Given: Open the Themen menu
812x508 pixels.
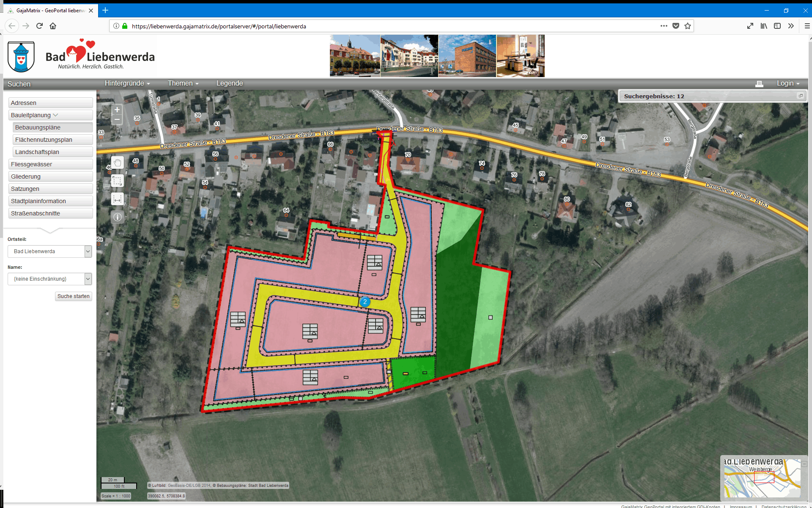Looking at the screenshot, I should click(x=183, y=83).
